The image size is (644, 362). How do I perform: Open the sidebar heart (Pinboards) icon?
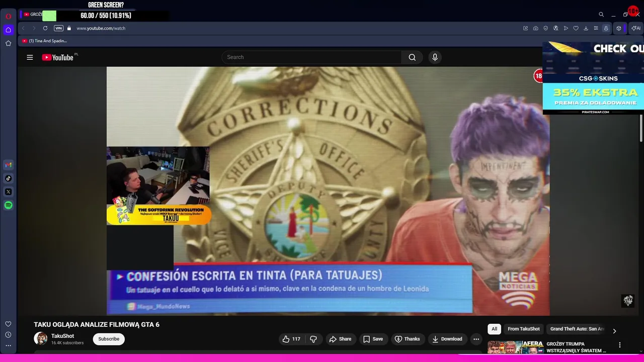[8, 324]
